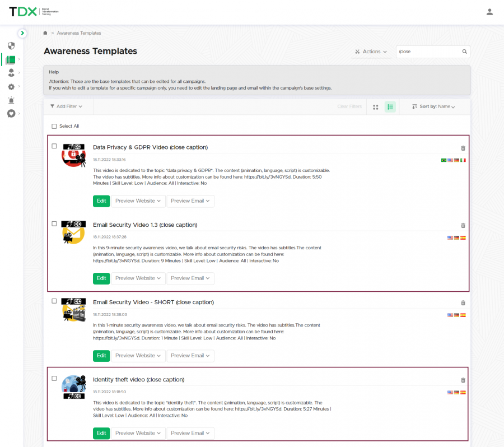The image size is (504, 447).
Task: Expand the Add Filter dropdown
Action: tap(66, 106)
